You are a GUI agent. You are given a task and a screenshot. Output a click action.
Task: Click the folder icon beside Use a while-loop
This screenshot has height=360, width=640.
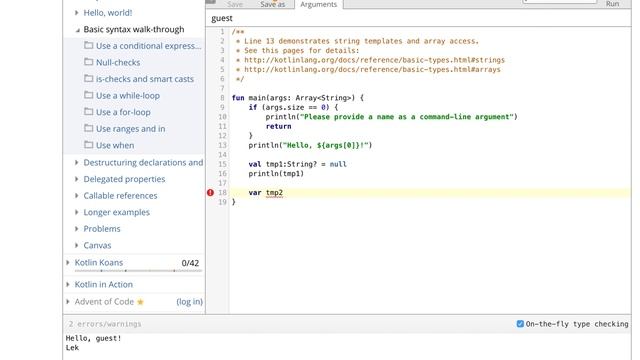[89, 95]
